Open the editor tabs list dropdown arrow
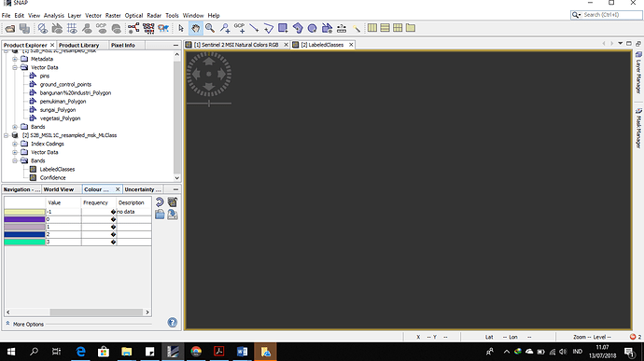Image resolution: width=644 pixels, height=361 pixels. (620, 43)
